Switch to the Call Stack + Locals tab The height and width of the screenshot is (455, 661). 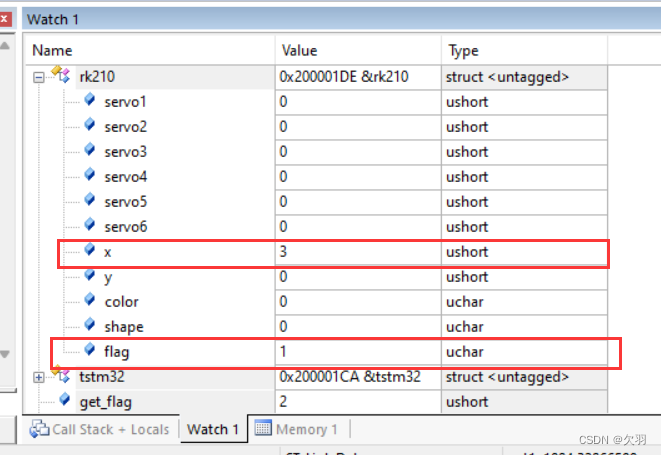coord(99,429)
